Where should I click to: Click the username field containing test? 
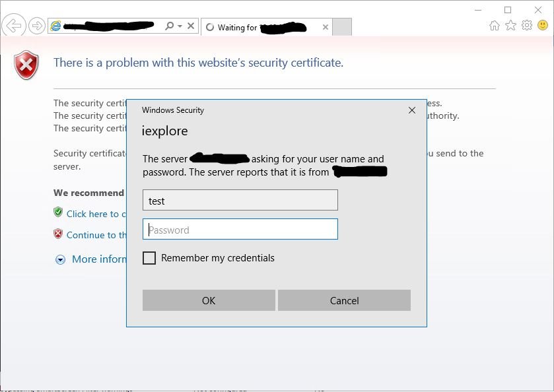(x=240, y=200)
